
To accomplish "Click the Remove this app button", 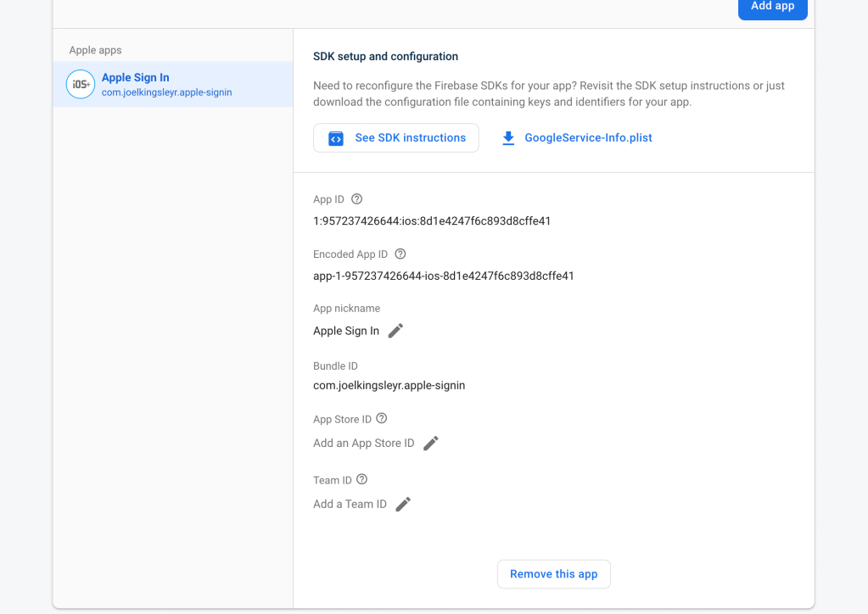I will click(553, 574).
